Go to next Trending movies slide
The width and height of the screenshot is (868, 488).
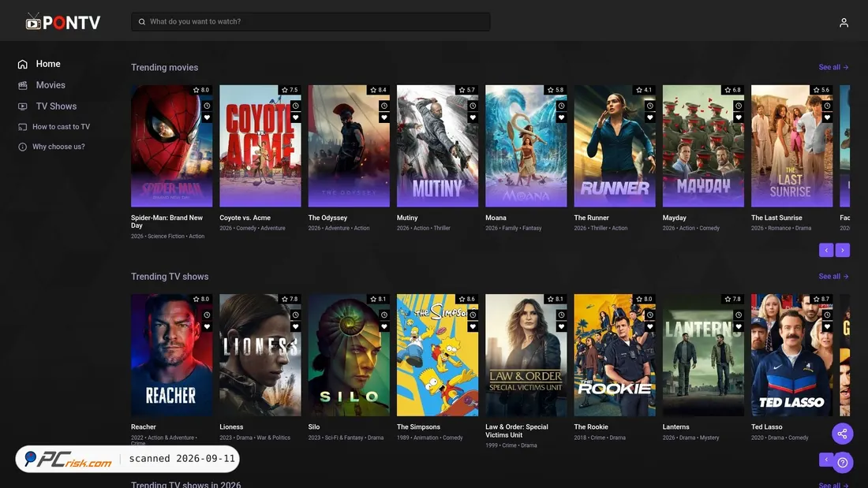[x=843, y=250]
